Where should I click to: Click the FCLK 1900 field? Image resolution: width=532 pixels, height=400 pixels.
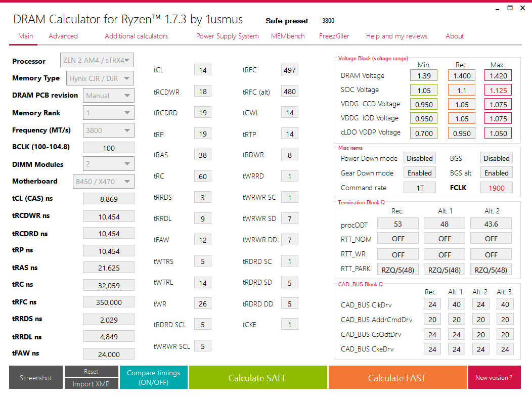(497, 188)
